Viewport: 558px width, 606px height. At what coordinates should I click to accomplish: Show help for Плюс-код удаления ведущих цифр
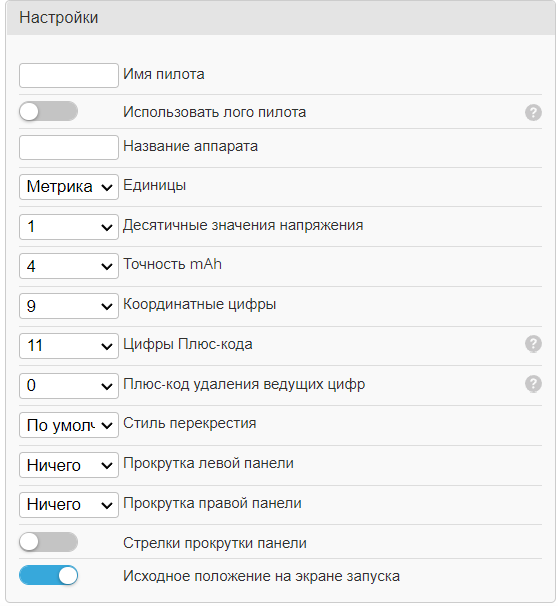pos(533,384)
